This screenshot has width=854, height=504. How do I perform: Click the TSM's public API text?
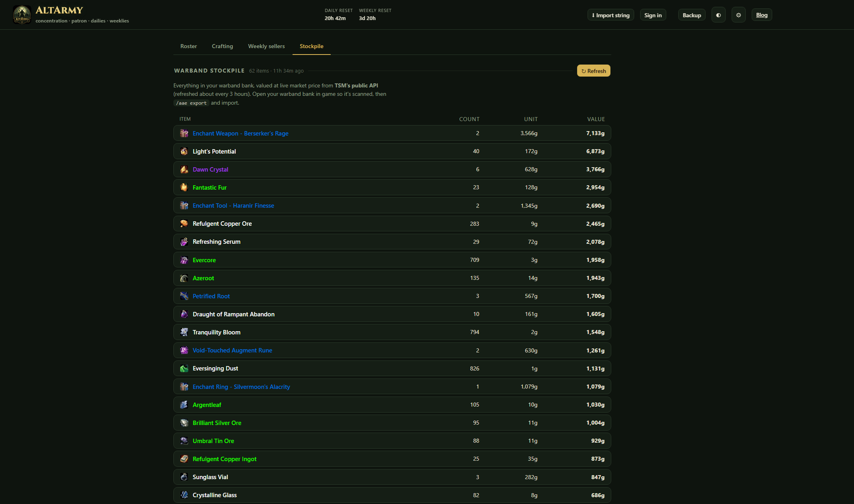point(356,85)
